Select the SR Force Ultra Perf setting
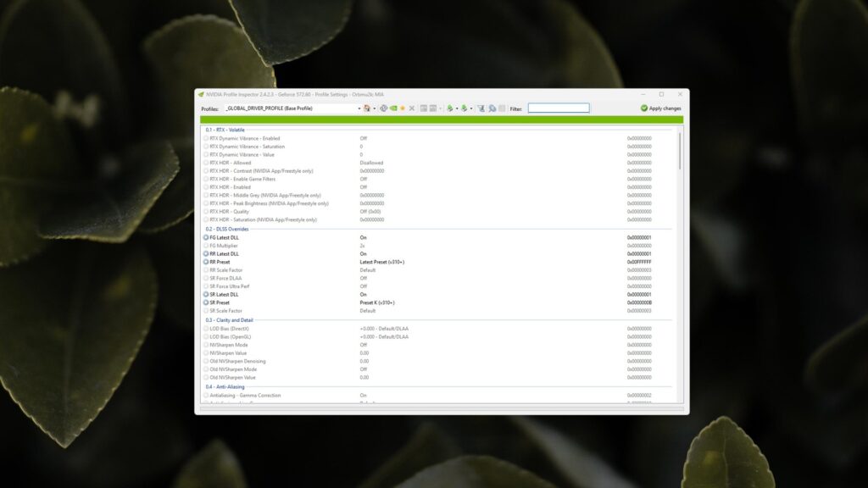This screenshot has height=488, width=868. [230, 286]
